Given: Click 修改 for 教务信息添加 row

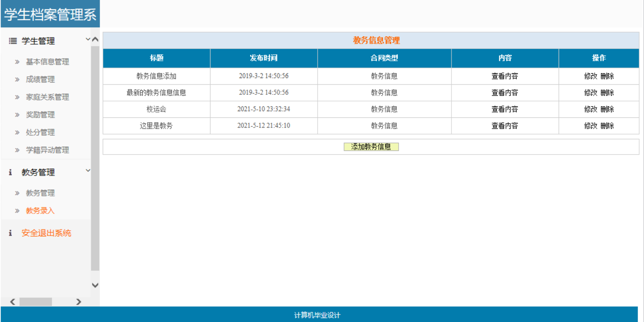Looking at the screenshot, I should click(x=591, y=76).
